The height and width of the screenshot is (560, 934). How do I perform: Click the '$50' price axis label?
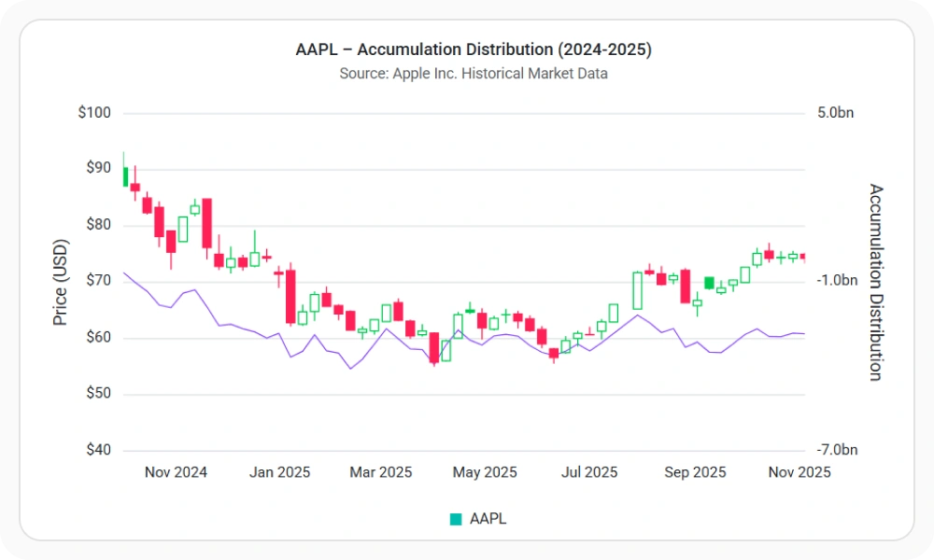(98, 393)
